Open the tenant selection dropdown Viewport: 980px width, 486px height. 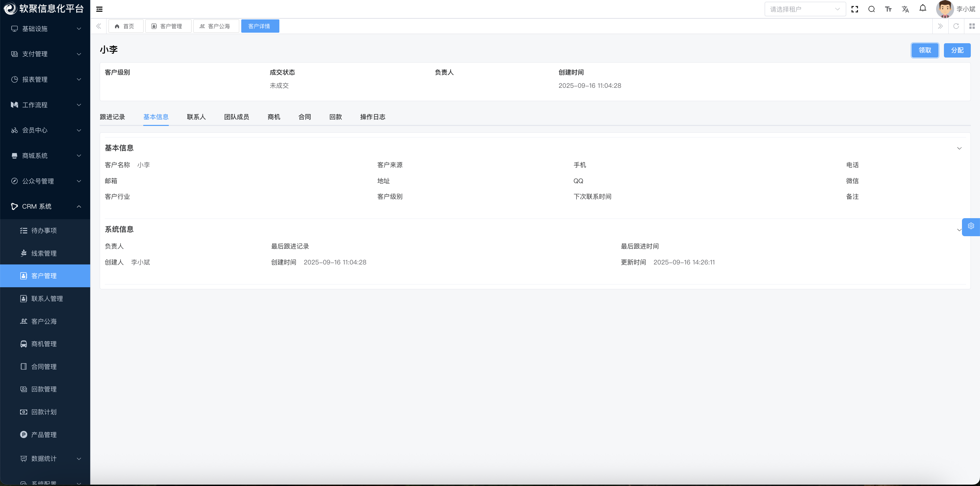coord(805,9)
